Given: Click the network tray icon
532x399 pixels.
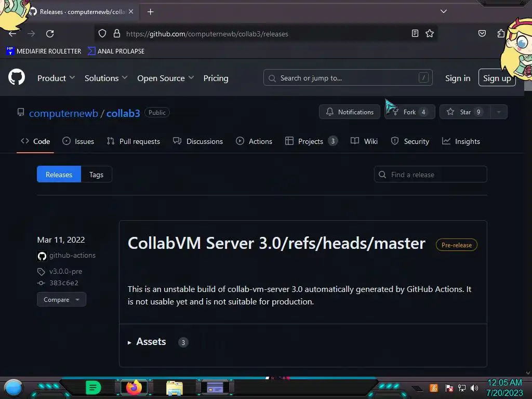Looking at the screenshot, I should pyautogui.click(x=462, y=388).
